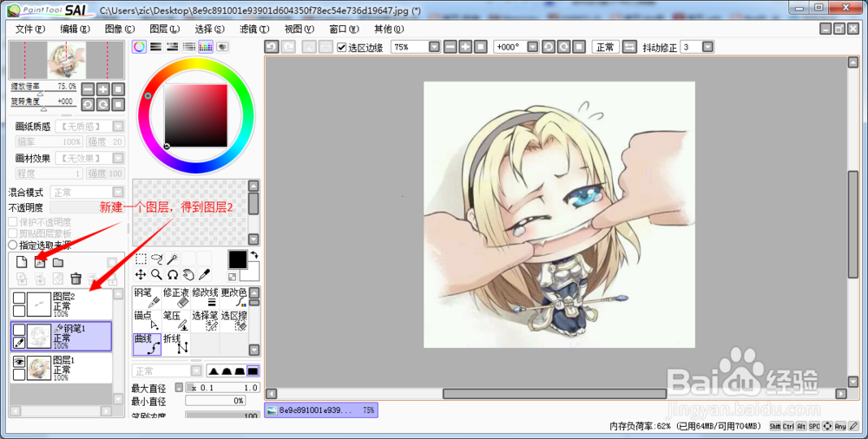Select the magnifier zoom tool

pyautogui.click(x=156, y=274)
